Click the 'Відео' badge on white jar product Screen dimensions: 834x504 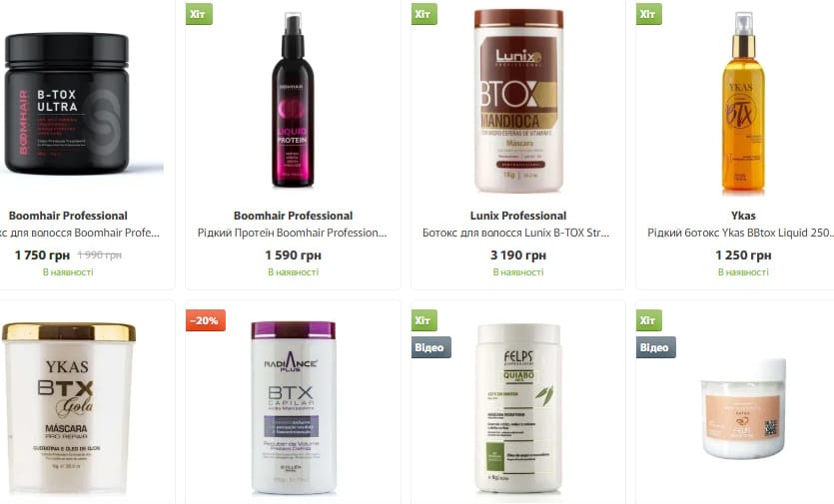tap(656, 347)
